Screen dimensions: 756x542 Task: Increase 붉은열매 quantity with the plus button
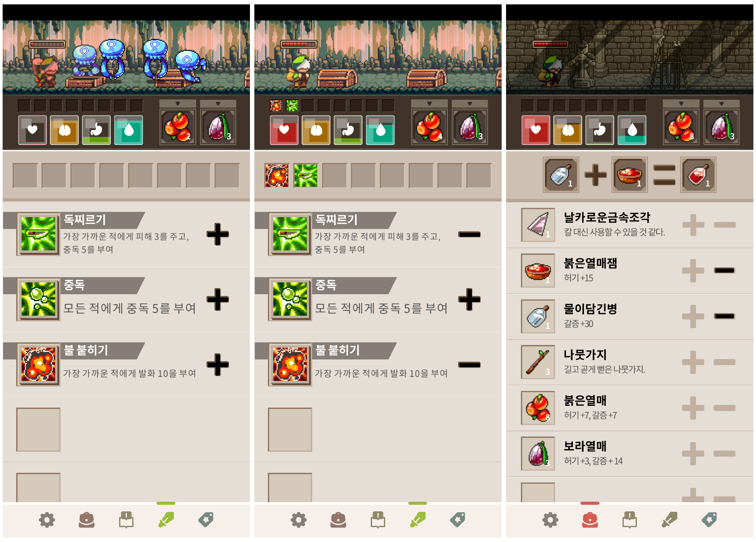point(693,408)
